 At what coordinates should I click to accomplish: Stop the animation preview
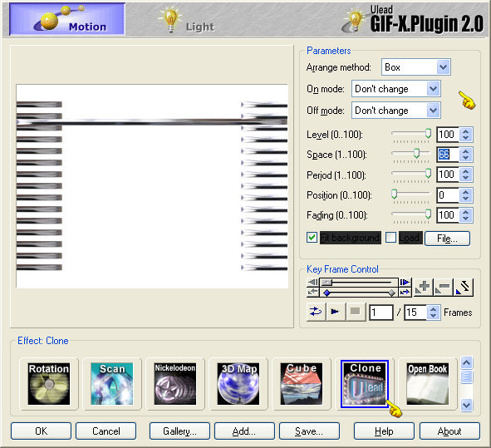[x=356, y=312]
